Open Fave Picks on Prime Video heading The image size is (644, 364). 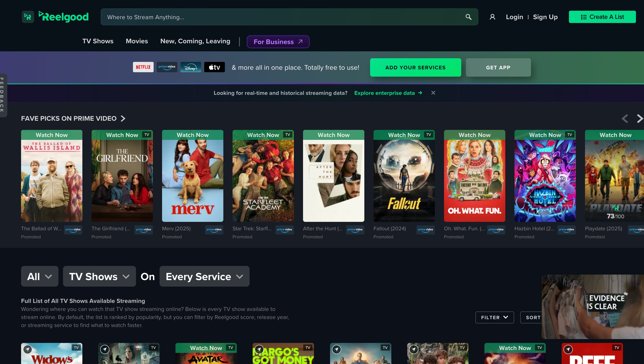click(73, 119)
